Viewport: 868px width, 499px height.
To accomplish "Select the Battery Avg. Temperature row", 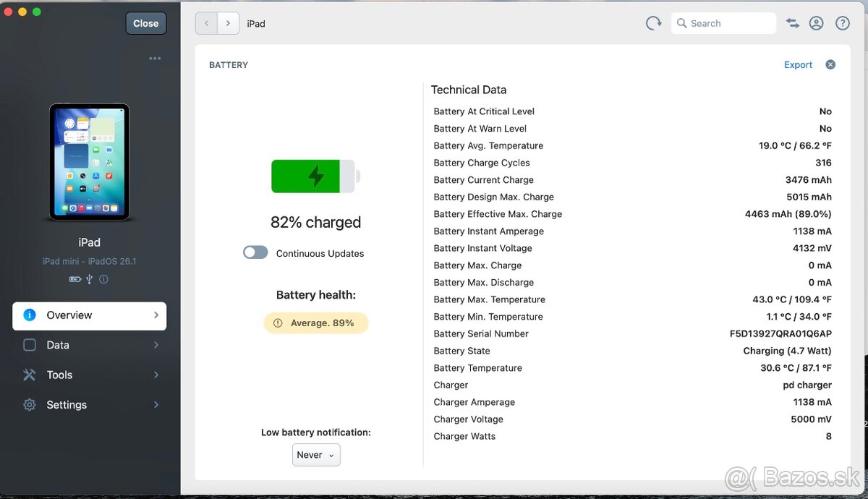I will 632,145.
